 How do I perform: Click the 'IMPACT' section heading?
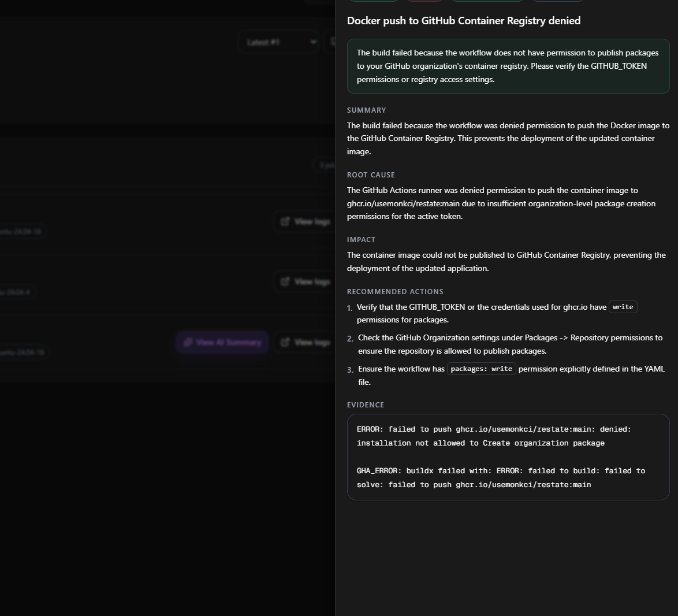click(361, 240)
